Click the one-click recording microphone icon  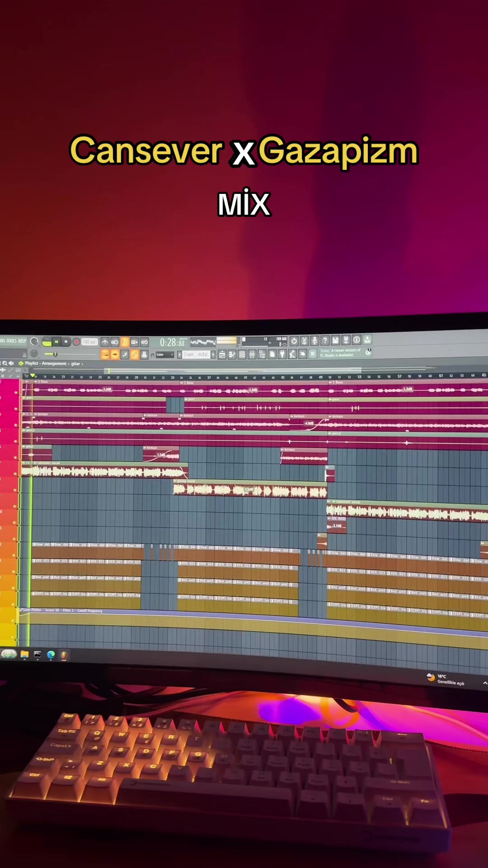(x=314, y=341)
